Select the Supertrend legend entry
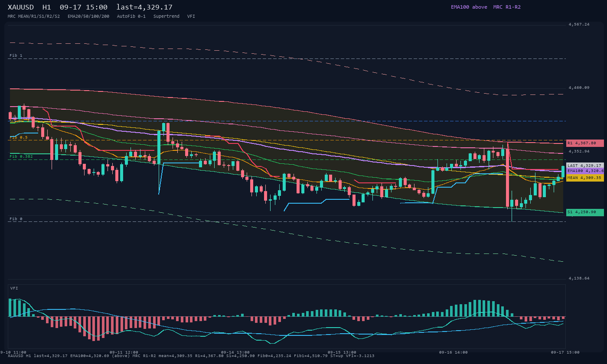Viewport: 607px width, 364px height. [166, 16]
